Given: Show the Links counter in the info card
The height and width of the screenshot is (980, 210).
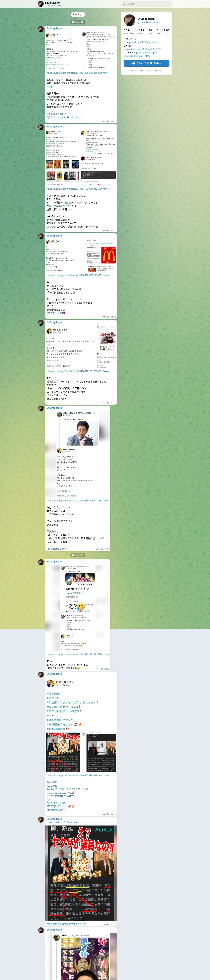Looking at the screenshot, I should 166,32.
